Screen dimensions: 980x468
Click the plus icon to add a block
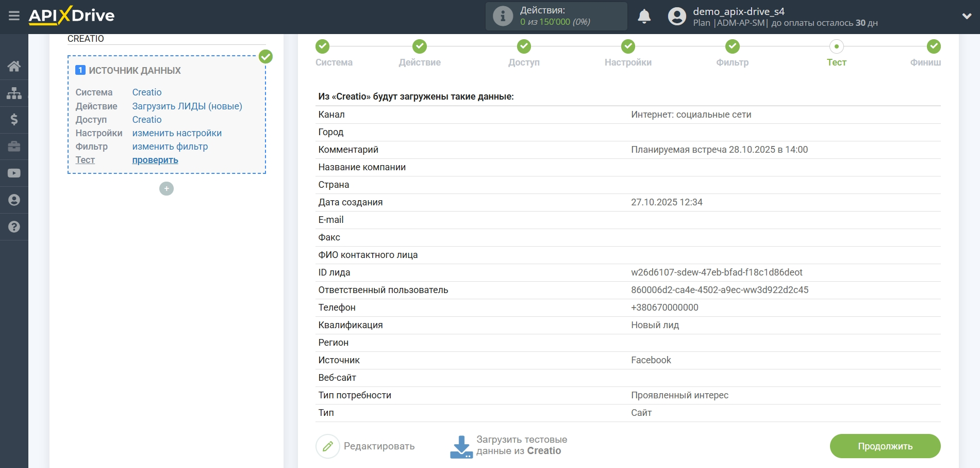click(x=167, y=189)
